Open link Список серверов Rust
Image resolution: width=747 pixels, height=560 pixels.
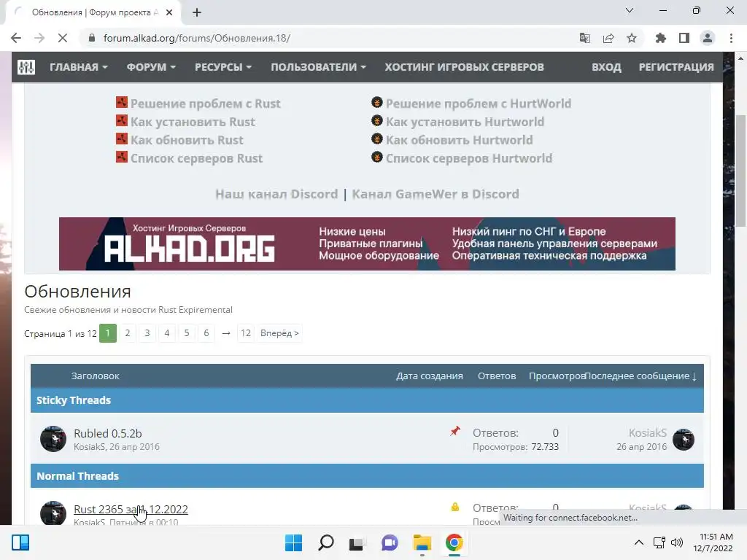click(196, 158)
